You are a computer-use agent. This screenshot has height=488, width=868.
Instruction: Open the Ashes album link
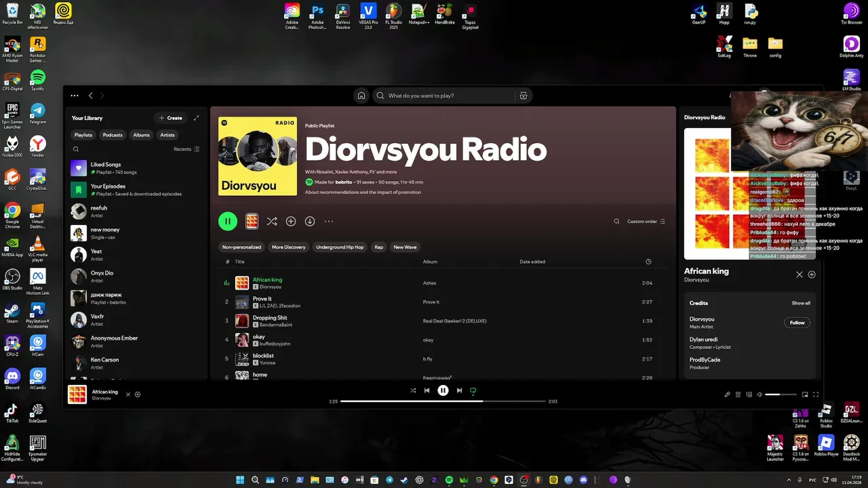429,283
